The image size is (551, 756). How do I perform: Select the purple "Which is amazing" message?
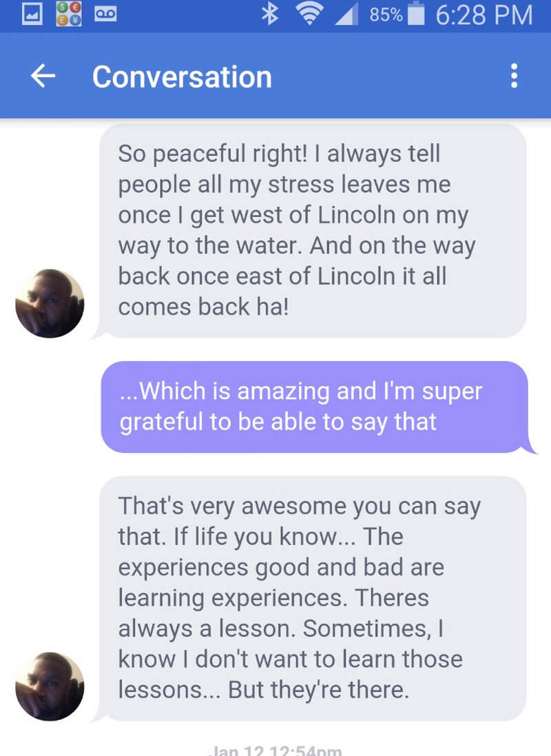pyautogui.click(x=315, y=407)
